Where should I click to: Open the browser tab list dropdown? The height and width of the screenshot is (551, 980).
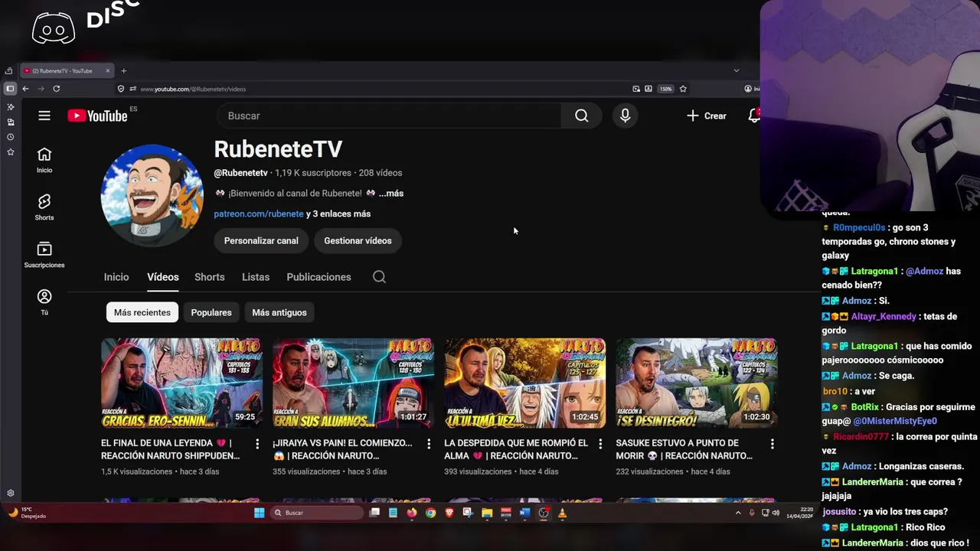click(x=737, y=70)
